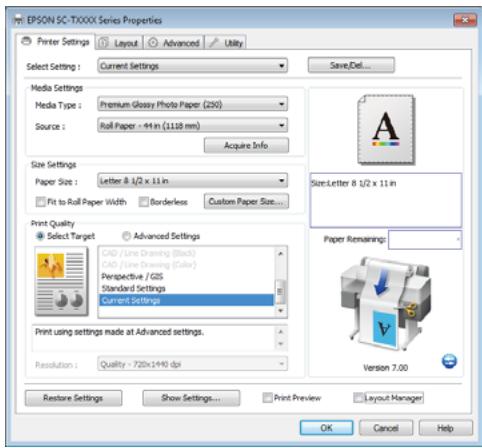This screenshot has height=448, width=482.
Task: Open the Layout tab
Action: coord(119,43)
